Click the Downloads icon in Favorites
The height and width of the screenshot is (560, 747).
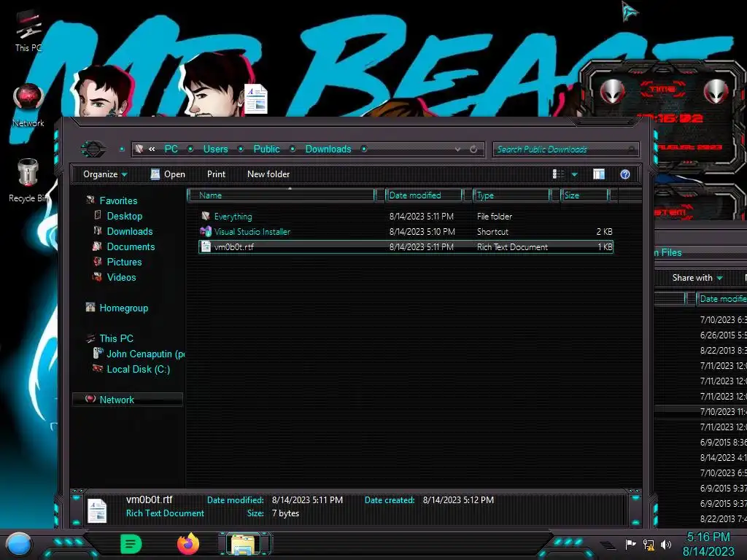[x=98, y=231]
